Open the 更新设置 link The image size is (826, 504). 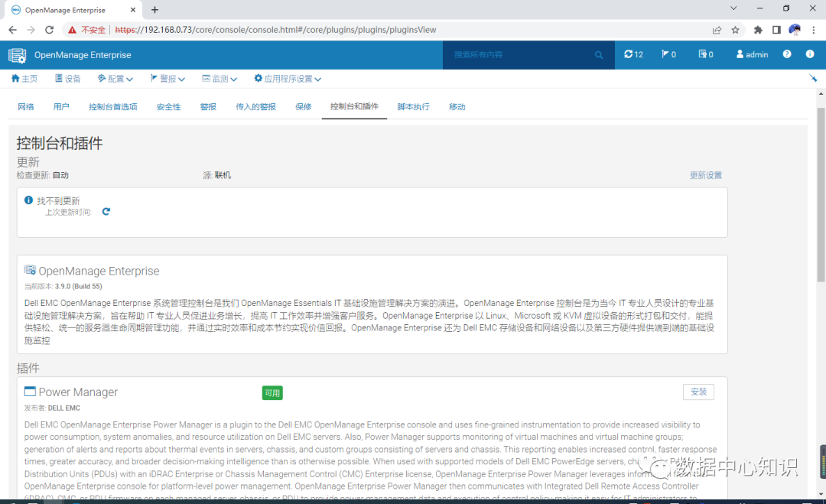coord(706,175)
